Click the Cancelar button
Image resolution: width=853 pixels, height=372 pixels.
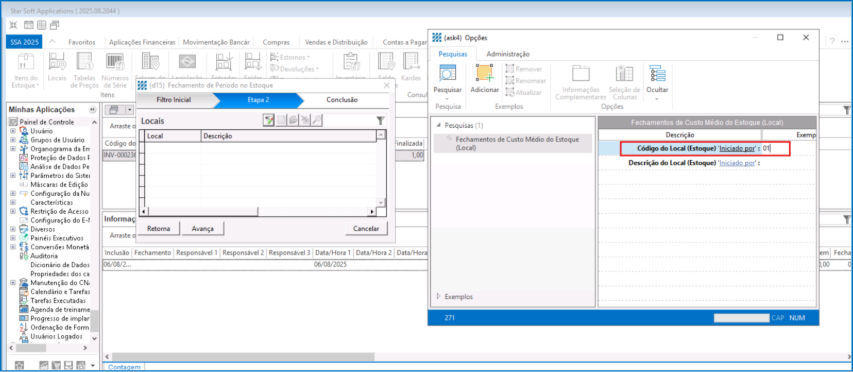366,229
